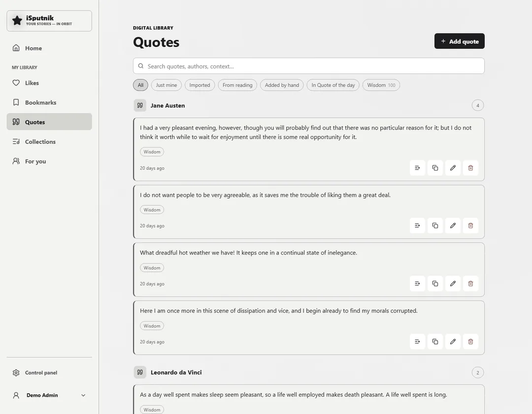This screenshot has height=414, width=532.
Task: Go to Home in the sidebar
Action: (x=49, y=48)
